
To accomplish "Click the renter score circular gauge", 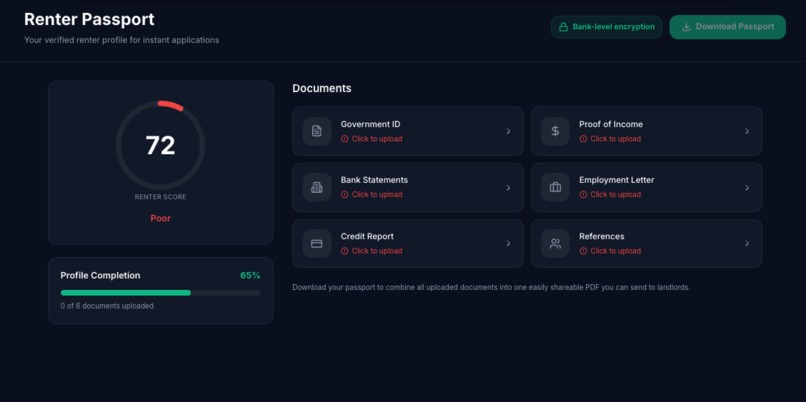I will (160, 145).
